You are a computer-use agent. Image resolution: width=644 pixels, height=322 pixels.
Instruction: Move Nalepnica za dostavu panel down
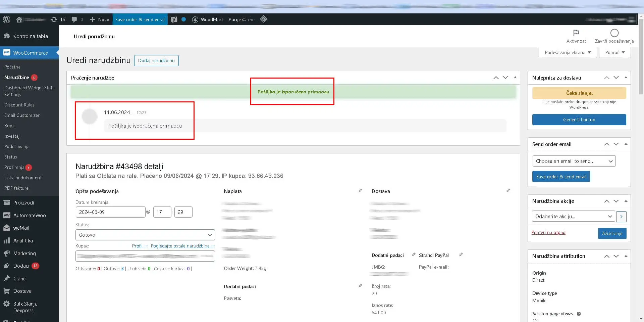click(616, 78)
